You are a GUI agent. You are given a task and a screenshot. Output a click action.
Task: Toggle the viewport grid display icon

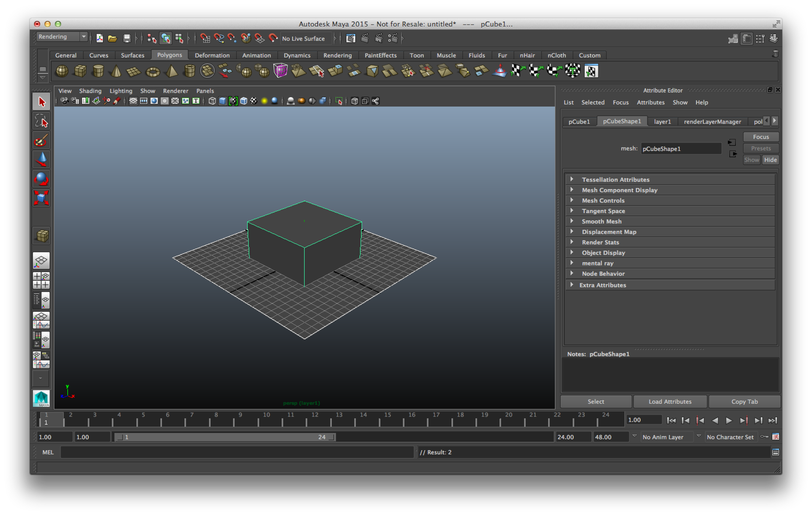click(x=133, y=101)
